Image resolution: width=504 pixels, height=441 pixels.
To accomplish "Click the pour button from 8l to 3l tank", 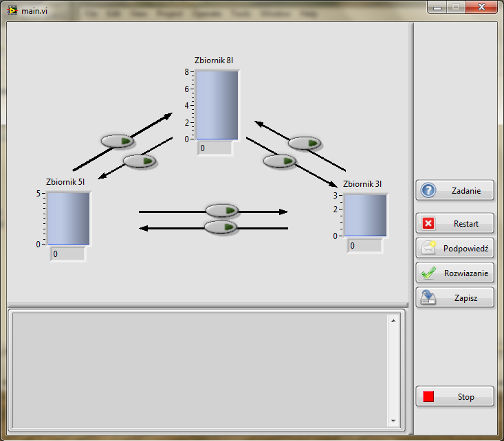I will point(280,161).
